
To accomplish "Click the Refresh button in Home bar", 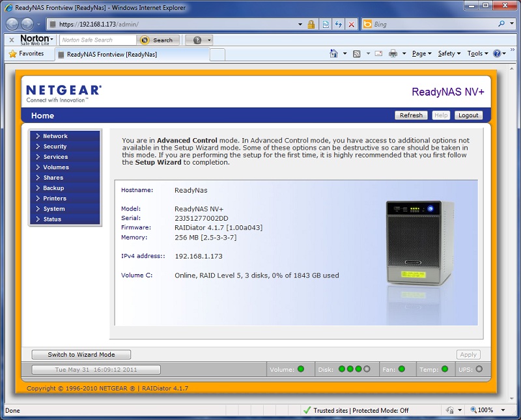I will 411,115.
